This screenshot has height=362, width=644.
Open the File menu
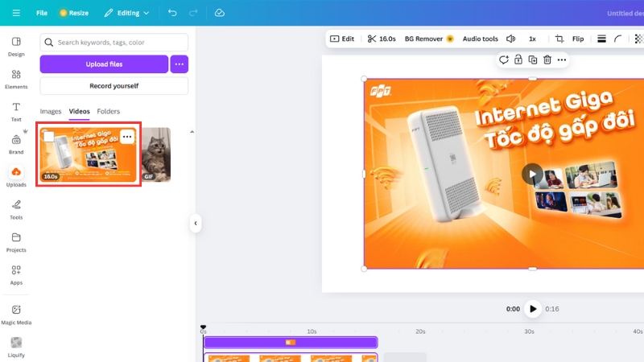coord(42,13)
